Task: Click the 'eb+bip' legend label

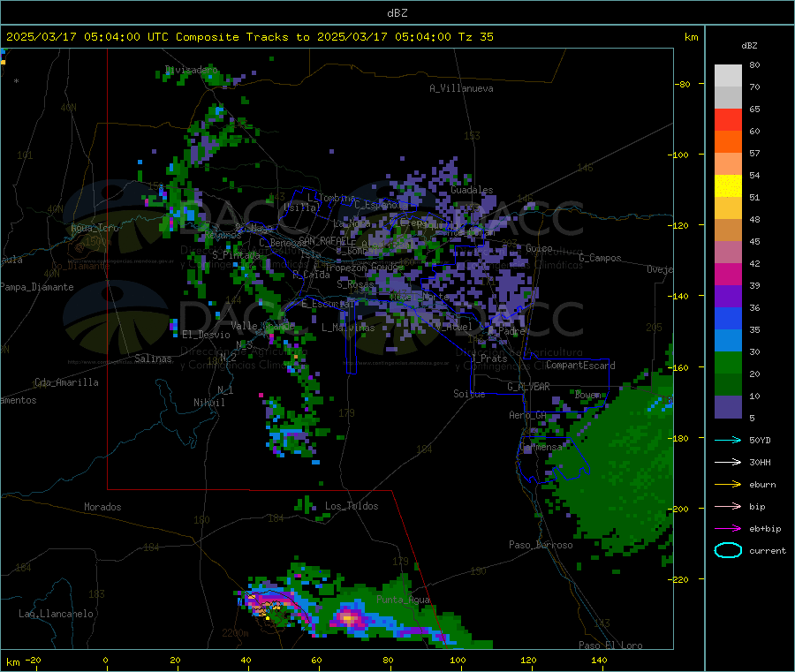Action: pos(765,529)
